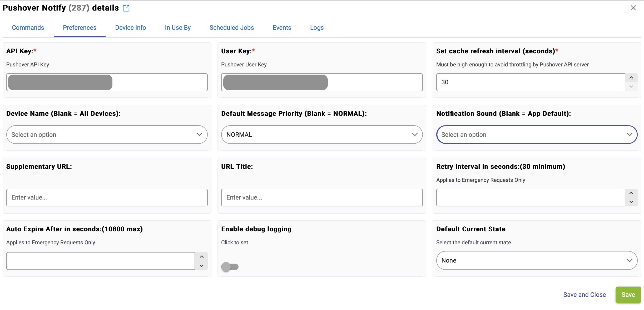Open the Device Name dropdown
644x310 pixels.
pos(107,134)
